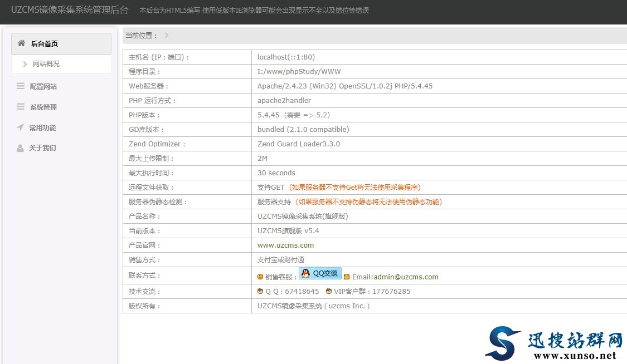Click the chevron beside 网站概况
627x364 pixels.
pos(25,64)
